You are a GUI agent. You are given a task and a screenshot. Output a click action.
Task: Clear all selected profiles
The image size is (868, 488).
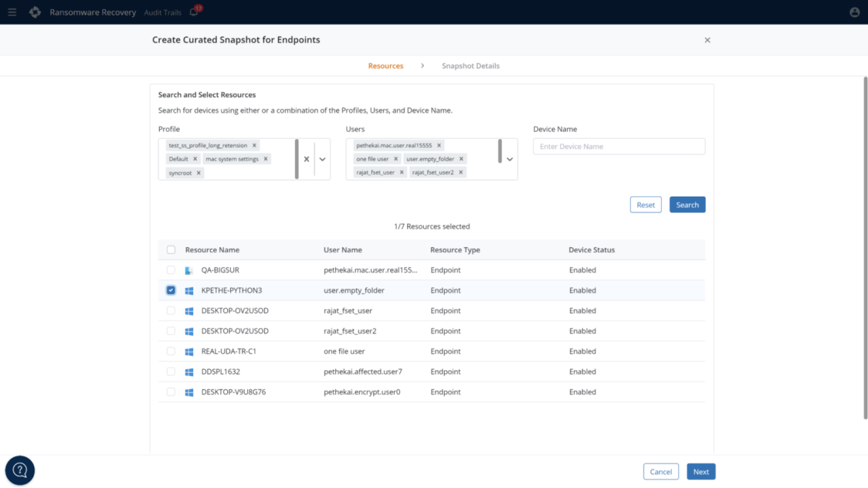pos(307,159)
